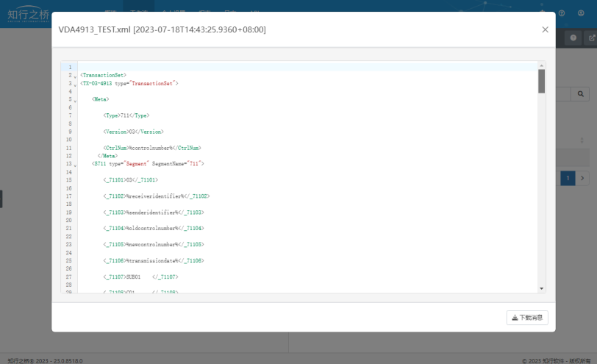
Task: Collapse the Meta element fold on line 5
Action: 75,99
